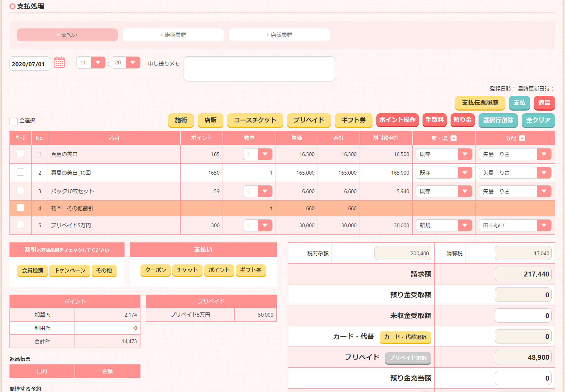Open quantity dropdown for パック10枚セット row
The image size is (565, 392).
pyautogui.click(x=258, y=191)
